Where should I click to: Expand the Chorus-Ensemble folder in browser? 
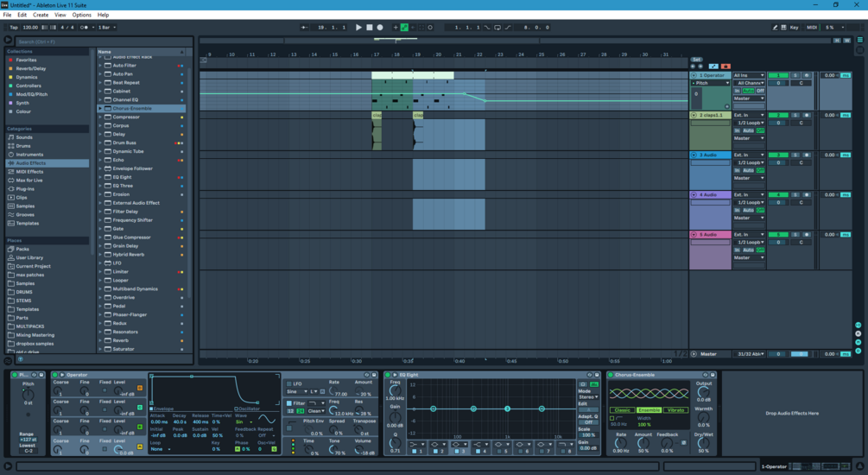[x=100, y=109]
